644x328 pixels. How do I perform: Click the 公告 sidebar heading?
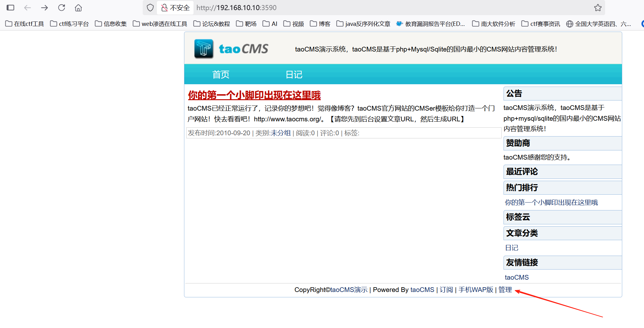click(x=563, y=94)
